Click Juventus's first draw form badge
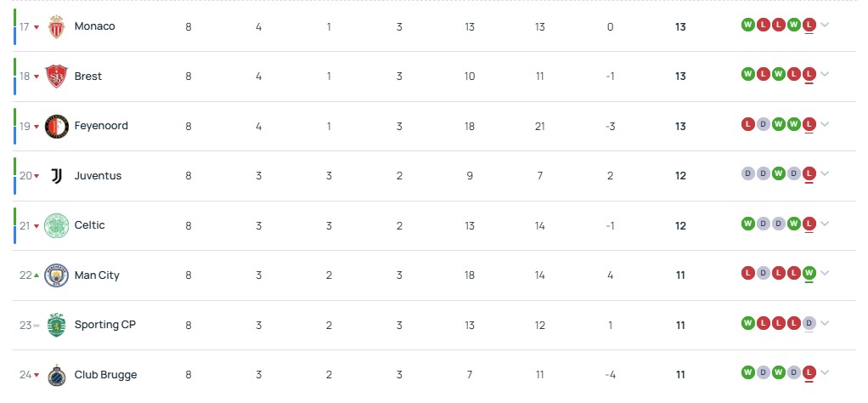 pyautogui.click(x=748, y=173)
